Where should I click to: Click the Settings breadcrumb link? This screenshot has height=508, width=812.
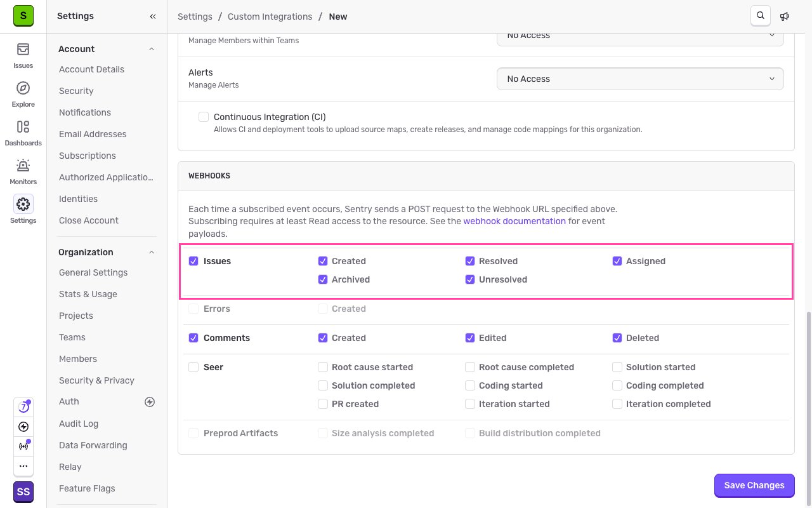pyautogui.click(x=195, y=17)
